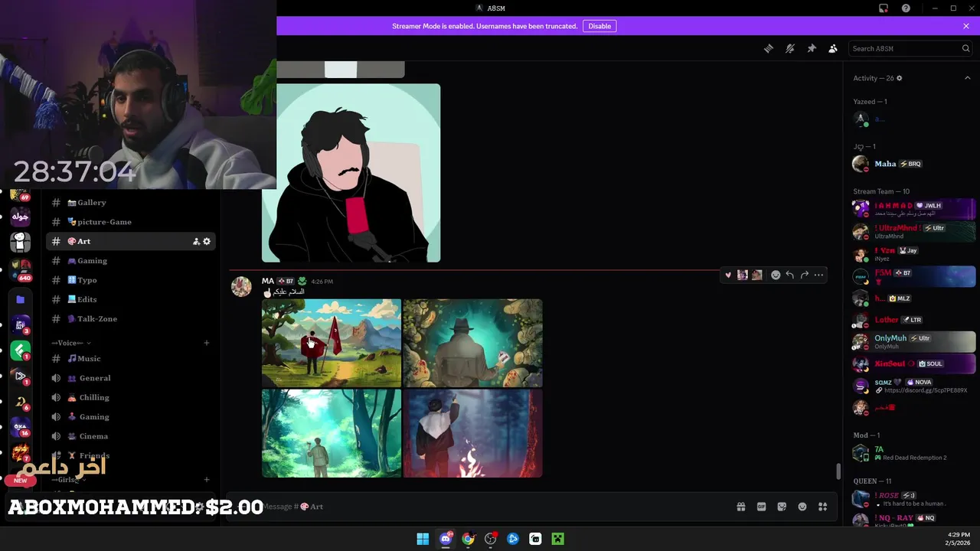
Task: Open the GIF picker
Action: 762,507
